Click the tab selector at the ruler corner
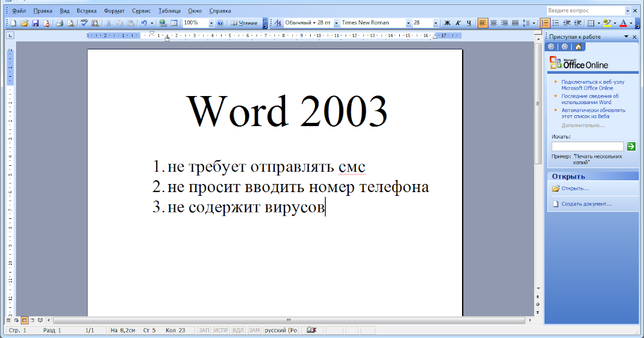This screenshot has height=338, width=644. tap(11, 36)
